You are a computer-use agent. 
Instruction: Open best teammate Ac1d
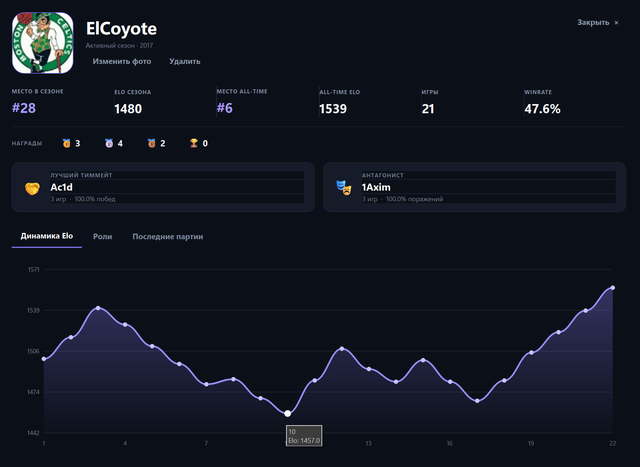tap(62, 187)
